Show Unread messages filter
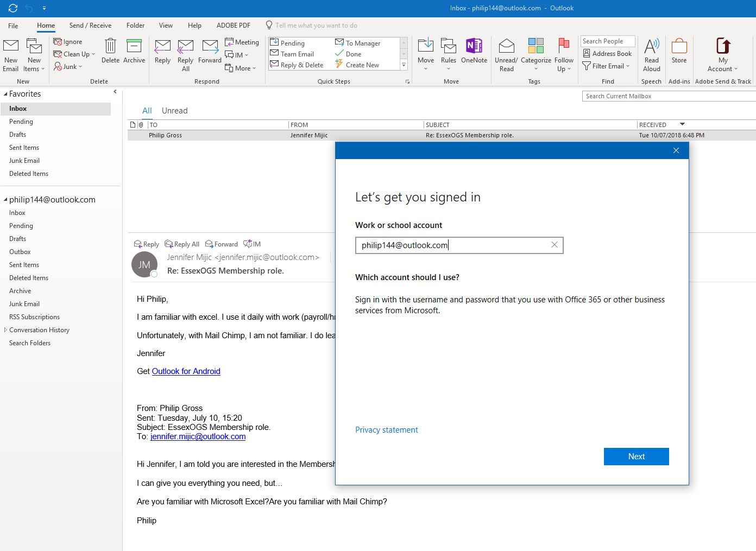The image size is (756, 551). 174,111
